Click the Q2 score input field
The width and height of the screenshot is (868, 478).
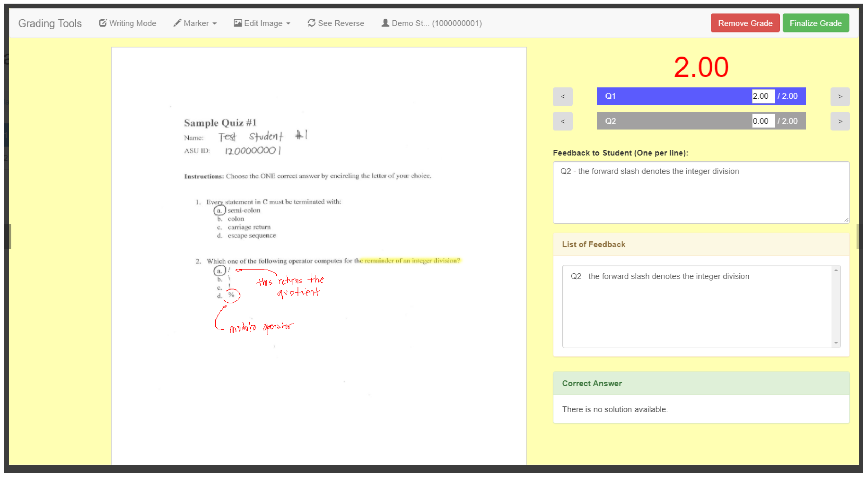[763, 121]
